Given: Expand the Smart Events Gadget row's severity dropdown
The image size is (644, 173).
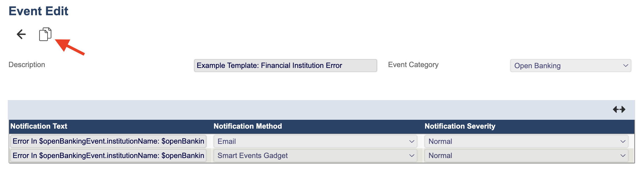Looking at the screenshot, I should 526,156.
